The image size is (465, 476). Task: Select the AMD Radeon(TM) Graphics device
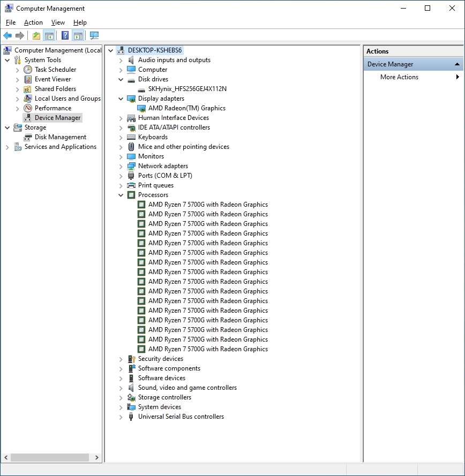[x=186, y=108]
